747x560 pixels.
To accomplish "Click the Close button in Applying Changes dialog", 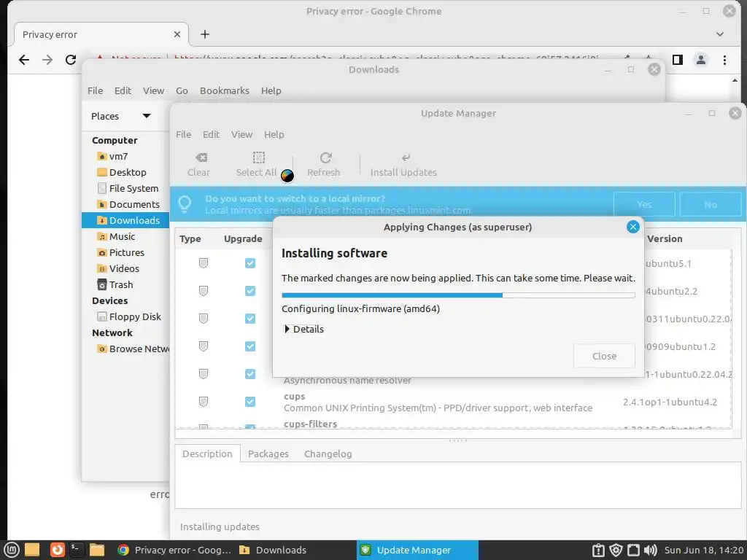I will point(604,356).
